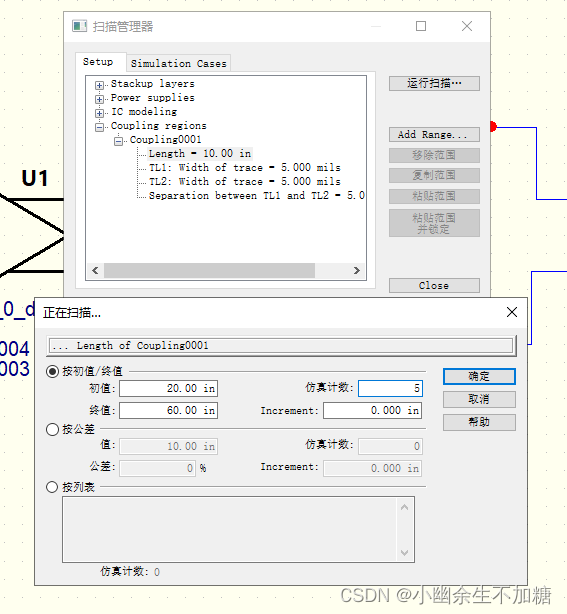567x614 pixels.
Task: Click the 仿真计数 field showing 5
Action: (x=390, y=388)
